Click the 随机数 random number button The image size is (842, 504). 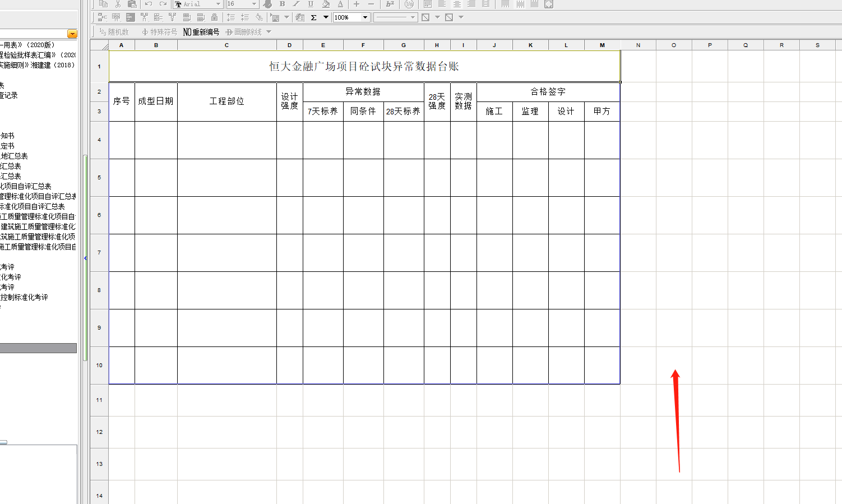coord(114,32)
